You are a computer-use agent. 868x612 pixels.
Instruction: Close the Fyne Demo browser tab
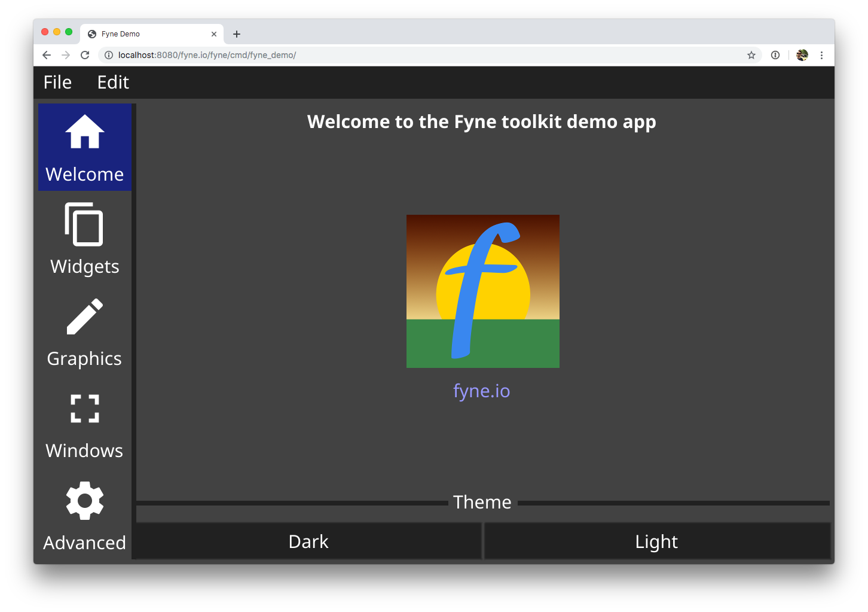(214, 34)
